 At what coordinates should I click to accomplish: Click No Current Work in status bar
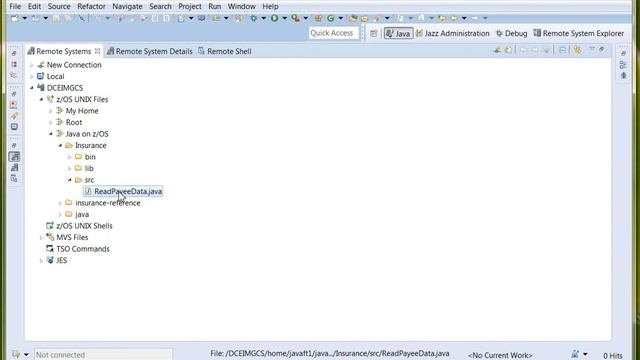pyautogui.click(x=500, y=355)
